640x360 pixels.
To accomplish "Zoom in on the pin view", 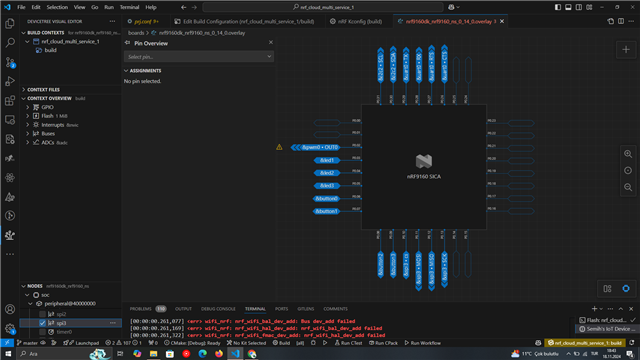I will [628, 154].
